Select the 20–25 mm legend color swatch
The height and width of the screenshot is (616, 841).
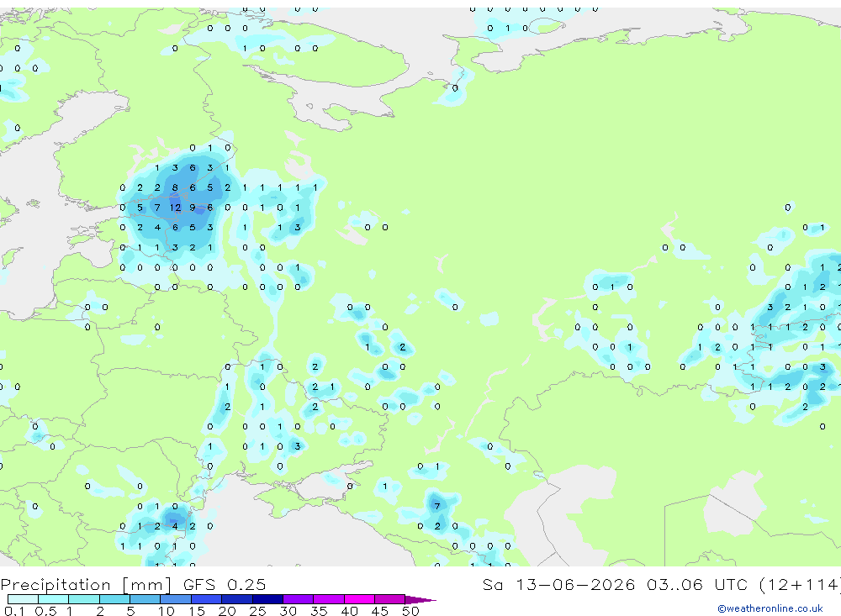tap(237, 599)
